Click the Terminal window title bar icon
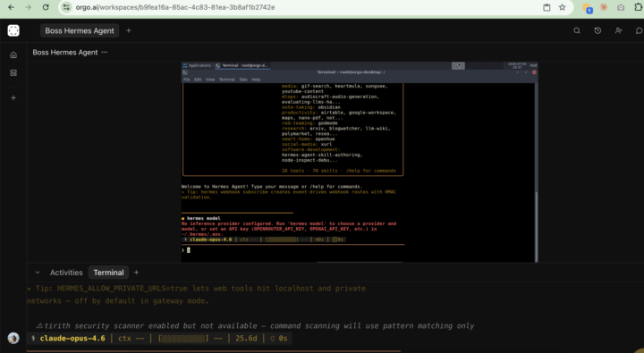The width and height of the screenshot is (644, 353). pyautogui.click(x=185, y=72)
